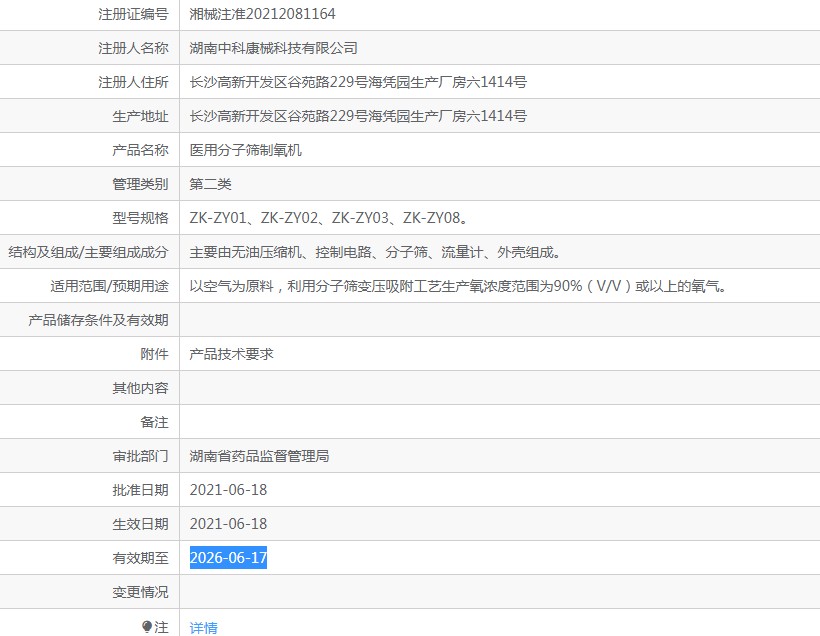
Task: Click the 产品名称 label
Action: coord(140,150)
